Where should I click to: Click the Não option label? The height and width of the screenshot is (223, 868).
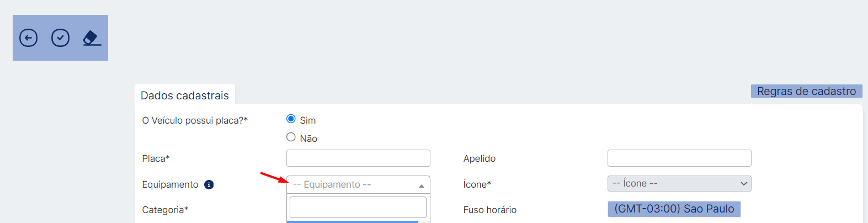pyautogui.click(x=308, y=139)
